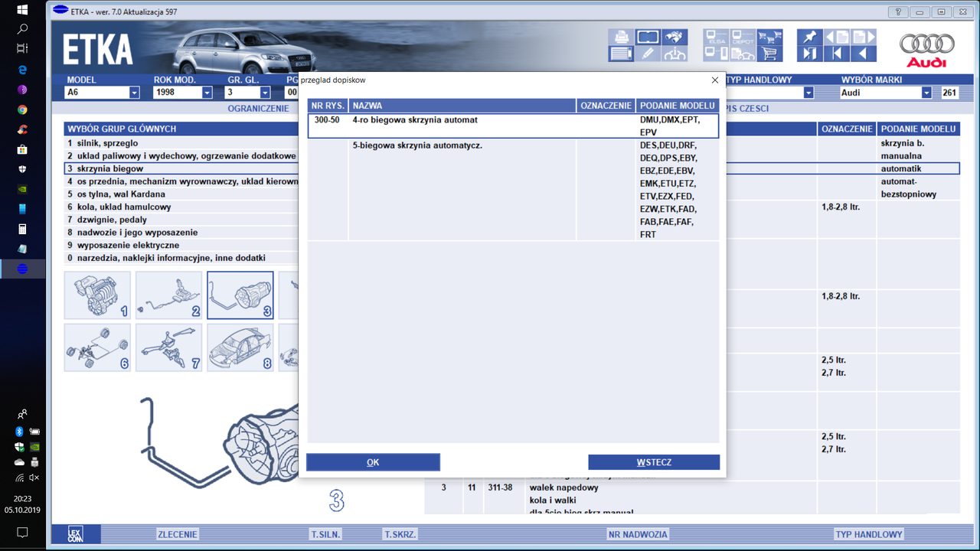
Task: Select group 0 narzedzia, naklejki informacyjne
Action: 181,258
